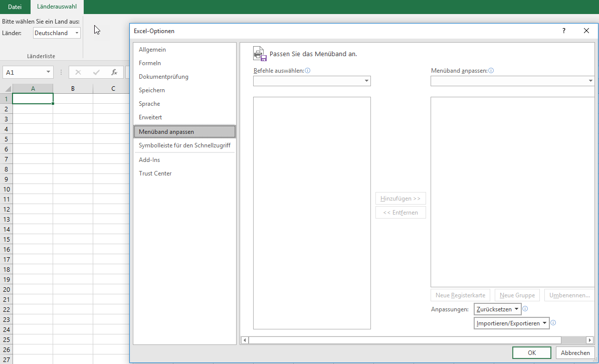Click the ribbon customize icon beside heading
599x364 pixels.
[259, 54]
